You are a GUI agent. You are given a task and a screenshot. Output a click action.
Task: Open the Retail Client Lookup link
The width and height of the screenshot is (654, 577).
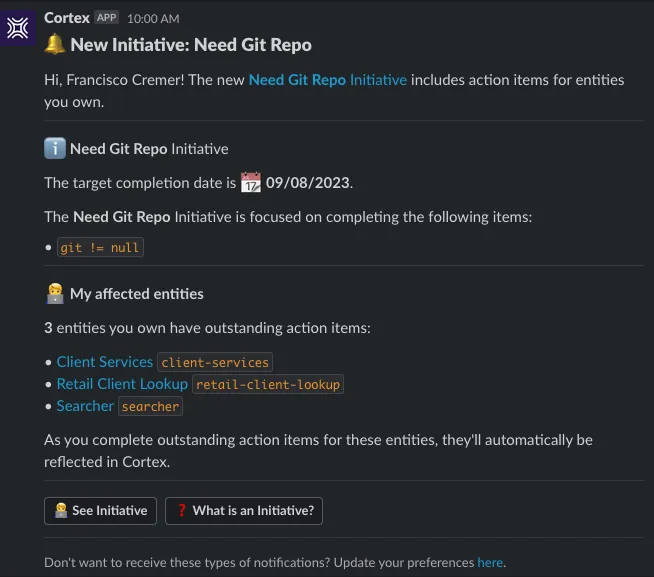122,384
